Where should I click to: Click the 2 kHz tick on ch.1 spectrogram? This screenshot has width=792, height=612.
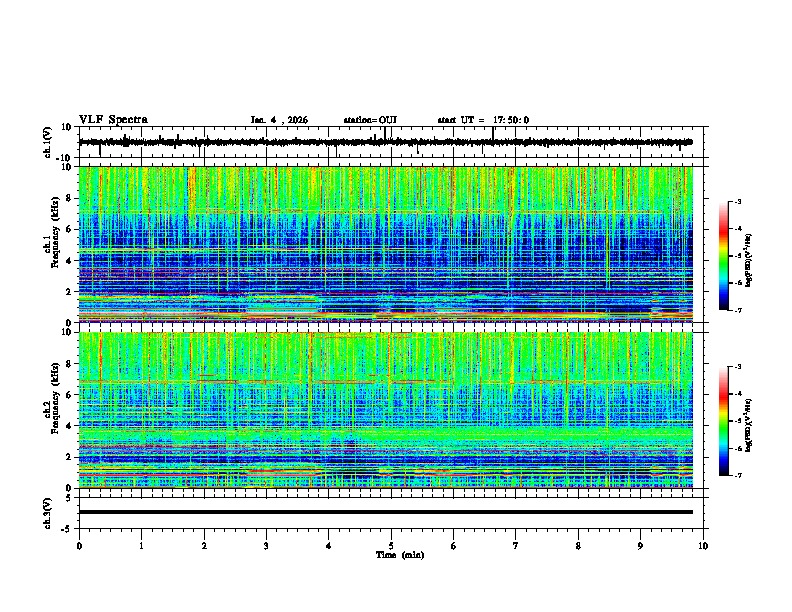tap(69, 292)
